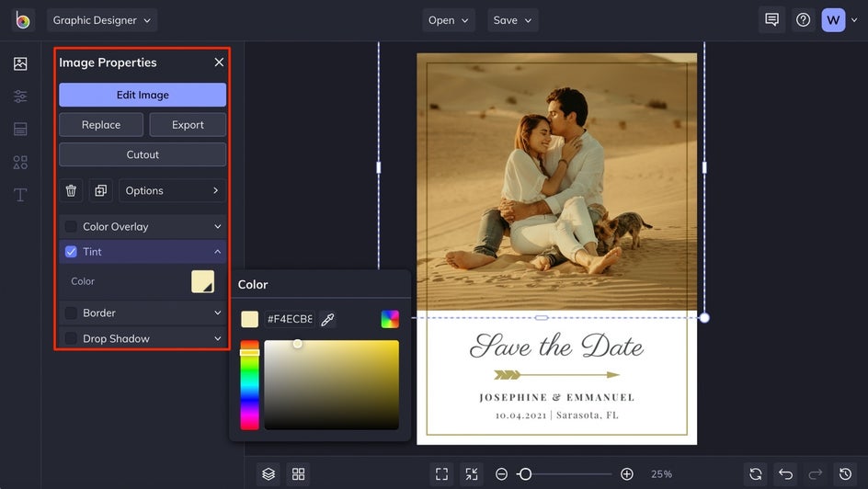
Task: Expand the Border section chevron
Action: click(218, 313)
